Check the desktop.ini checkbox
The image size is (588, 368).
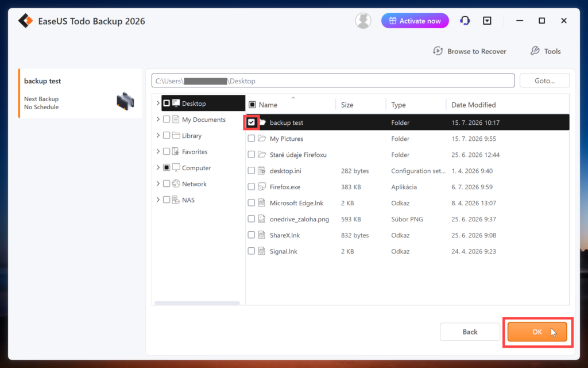coord(252,171)
